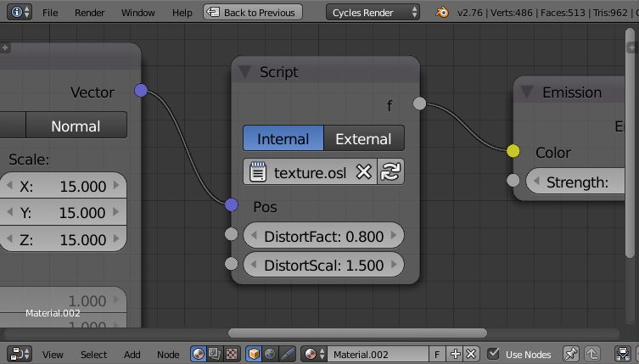639x364 pixels.
Task: Open the File menu
Action: pyautogui.click(x=50, y=13)
